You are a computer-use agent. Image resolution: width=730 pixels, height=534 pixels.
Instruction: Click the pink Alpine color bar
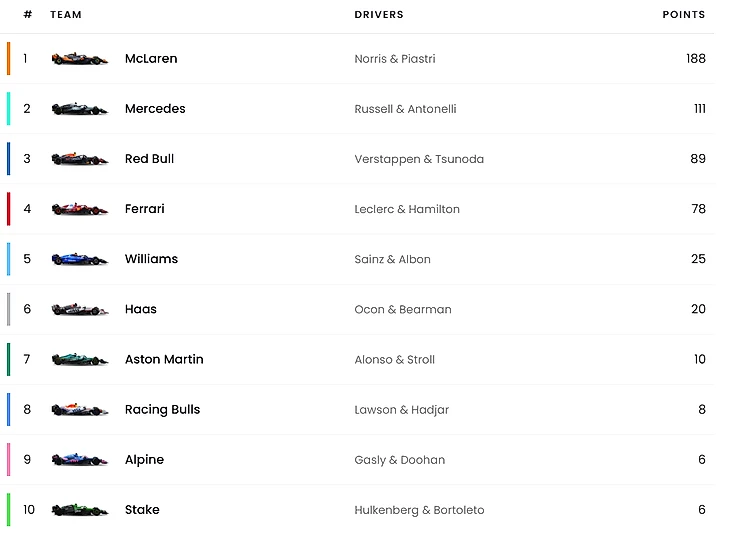tap(8, 460)
